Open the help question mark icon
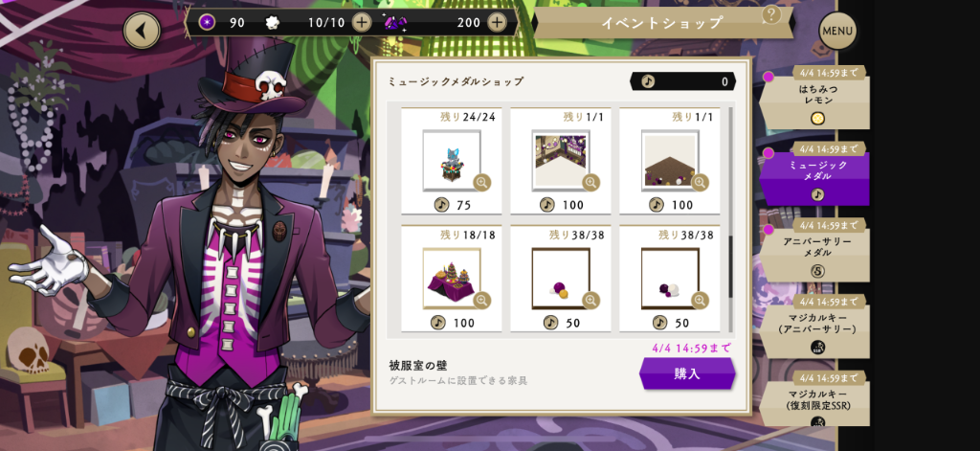This screenshot has height=451, width=980. click(772, 14)
